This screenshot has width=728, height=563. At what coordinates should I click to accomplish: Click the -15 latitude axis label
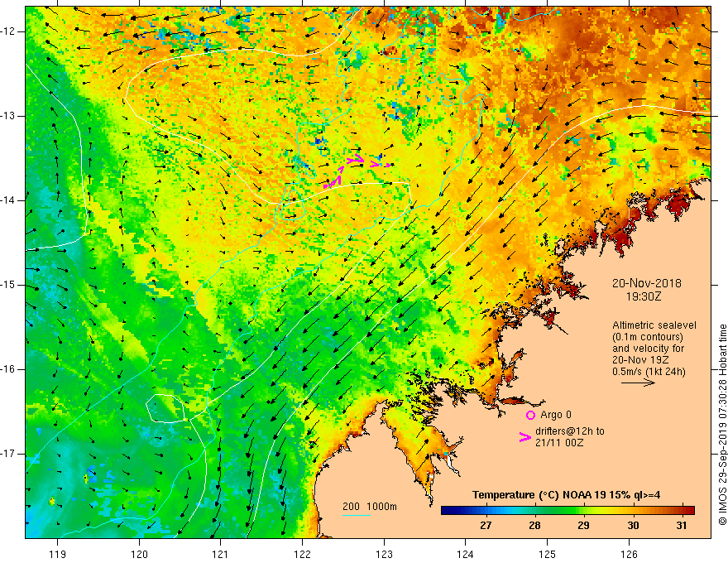(9, 285)
